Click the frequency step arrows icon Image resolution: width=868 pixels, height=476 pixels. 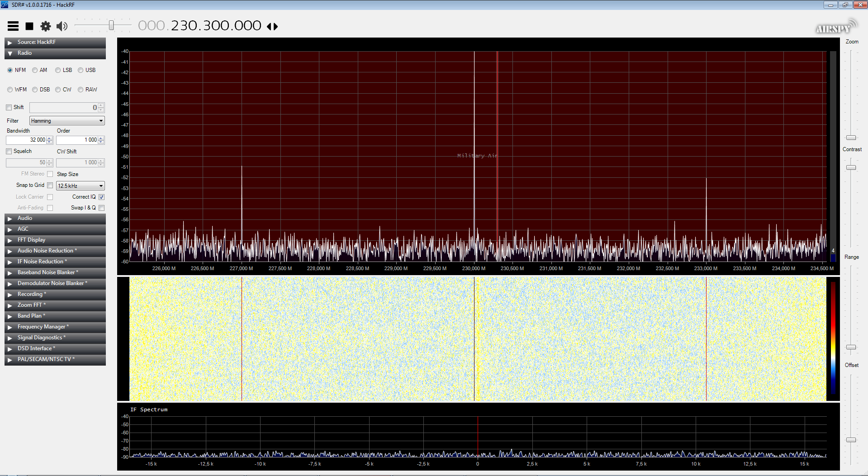pos(272,27)
